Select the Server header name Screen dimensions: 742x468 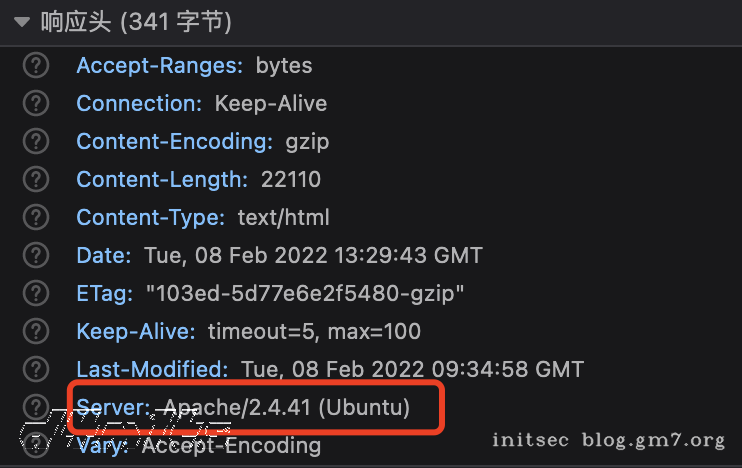tap(114, 407)
